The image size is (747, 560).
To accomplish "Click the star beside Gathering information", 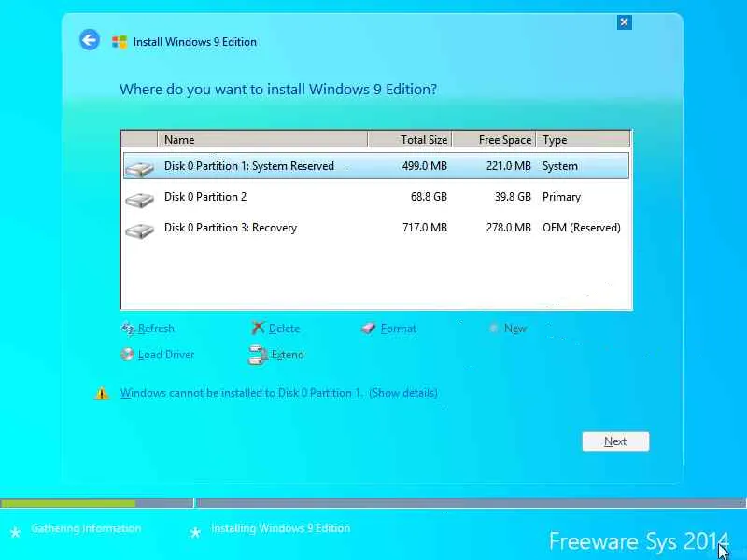I will click(15, 532).
